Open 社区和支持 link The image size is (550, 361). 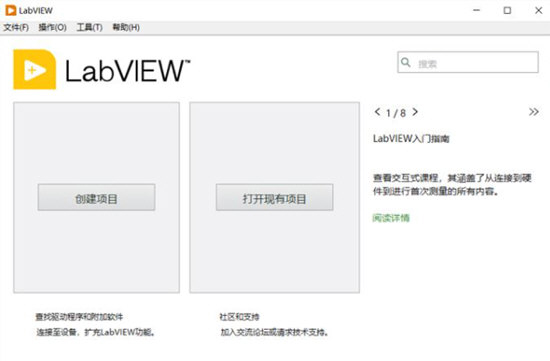coord(239,317)
